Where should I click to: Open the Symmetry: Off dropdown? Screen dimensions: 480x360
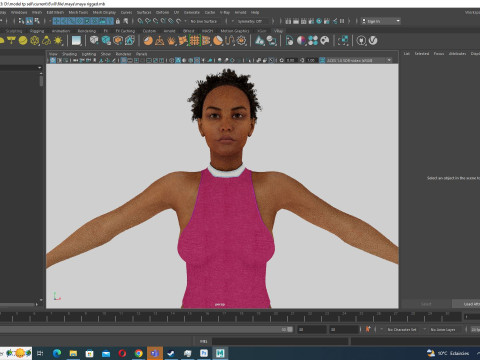(252, 21)
